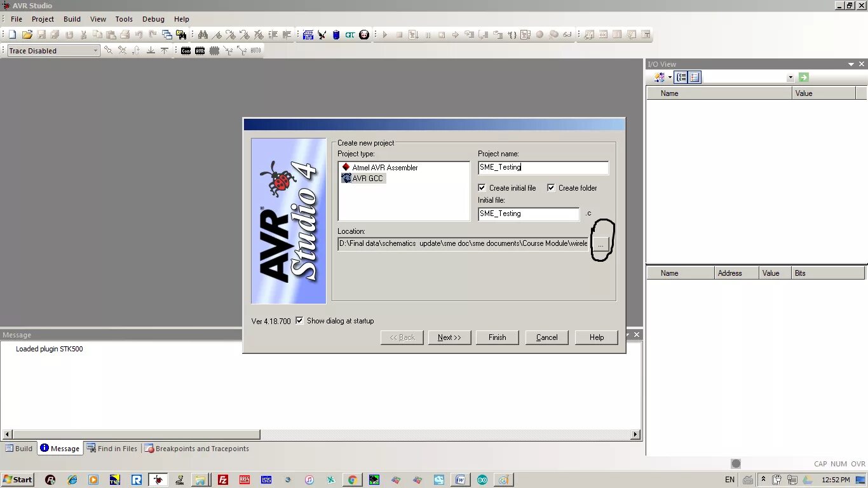Image resolution: width=868 pixels, height=488 pixels.
Task: Open the Debug menu
Action: (x=153, y=19)
